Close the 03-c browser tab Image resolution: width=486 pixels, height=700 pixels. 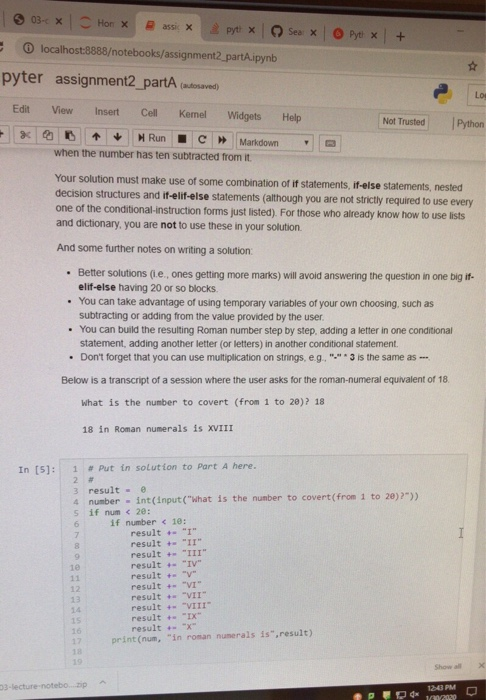pos(59,21)
